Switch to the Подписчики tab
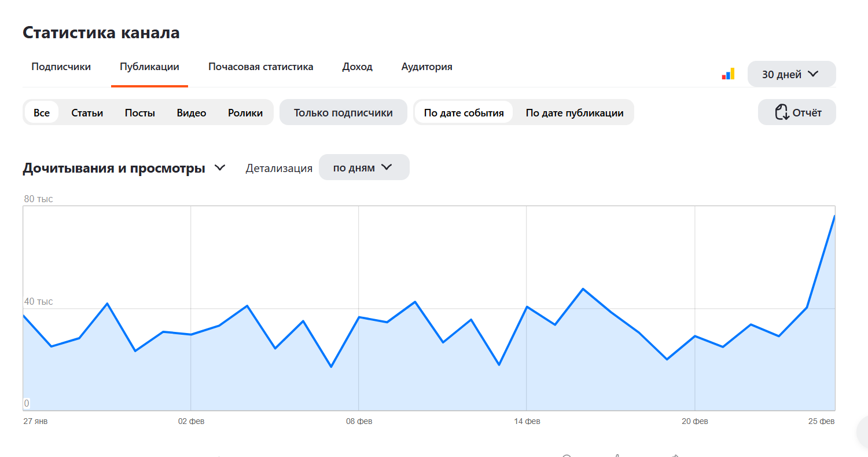The width and height of the screenshot is (868, 457). pyautogui.click(x=61, y=67)
